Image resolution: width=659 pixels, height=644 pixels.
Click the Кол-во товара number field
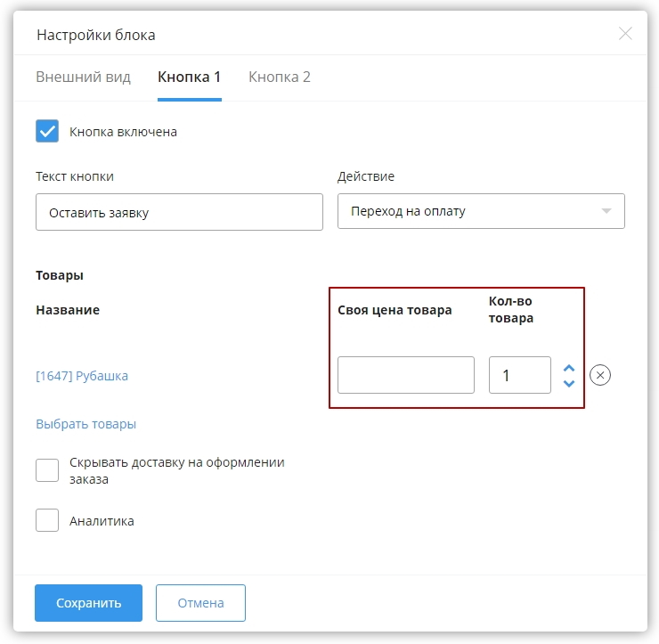click(x=519, y=375)
